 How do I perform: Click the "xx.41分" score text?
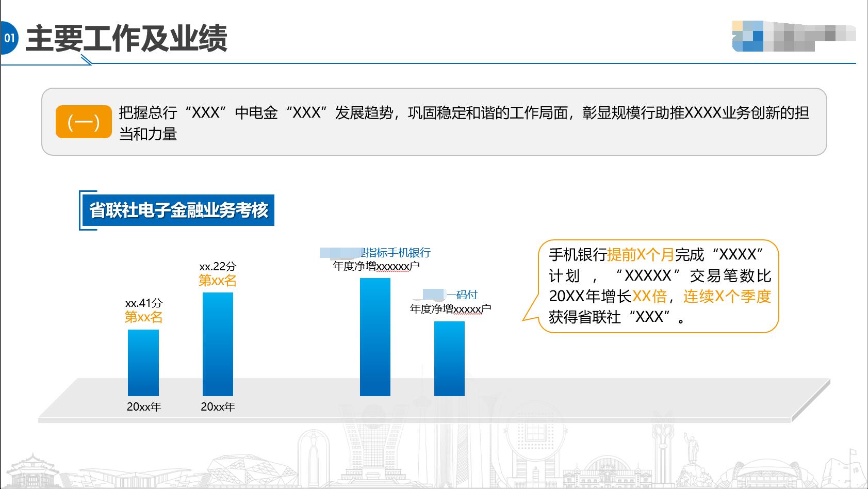pos(144,303)
